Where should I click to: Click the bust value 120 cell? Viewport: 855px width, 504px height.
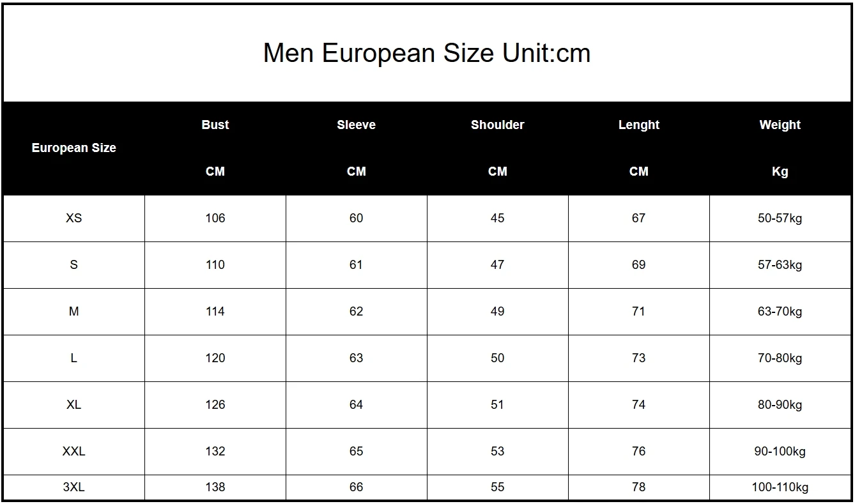[215, 358]
